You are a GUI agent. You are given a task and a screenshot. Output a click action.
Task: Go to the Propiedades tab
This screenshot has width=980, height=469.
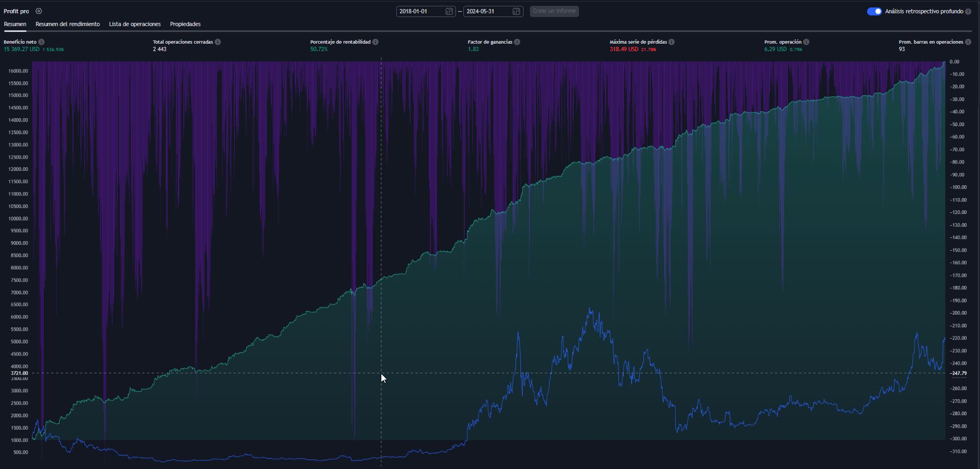[x=185, y=24]
